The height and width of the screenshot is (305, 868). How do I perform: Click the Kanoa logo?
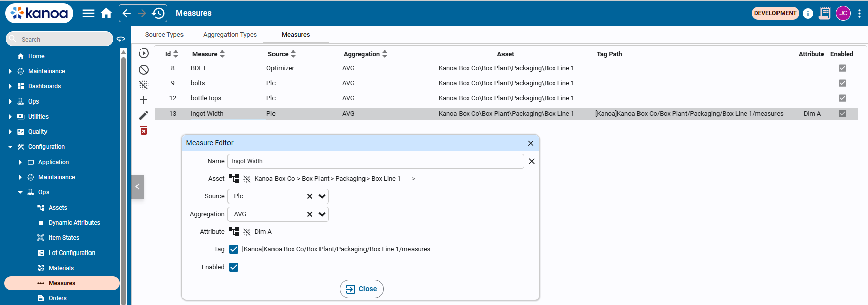point(39,13)
